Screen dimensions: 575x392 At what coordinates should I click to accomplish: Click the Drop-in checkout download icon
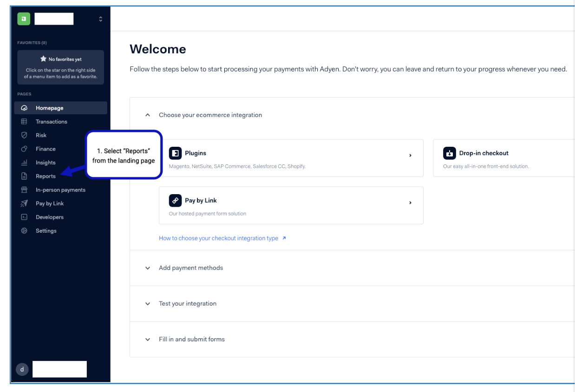click(449, 153)
